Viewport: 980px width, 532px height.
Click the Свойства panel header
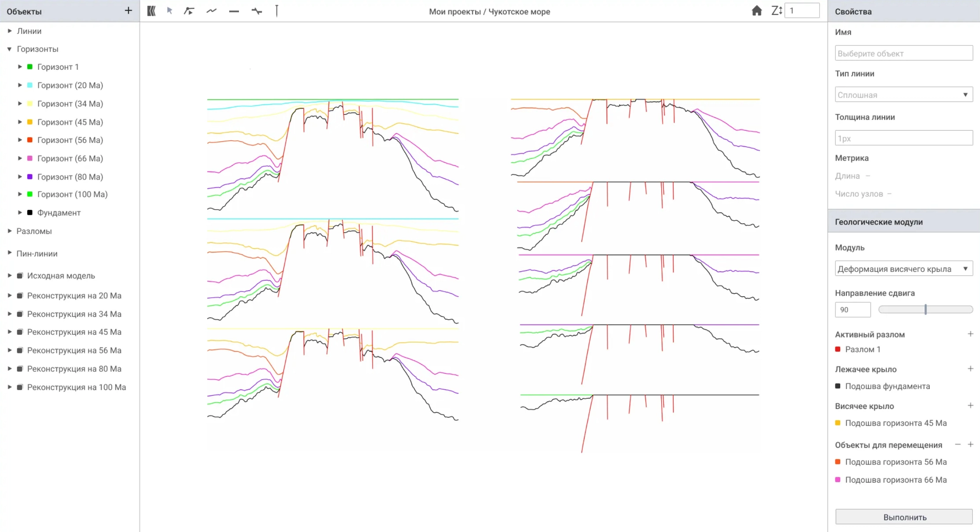pos(904,11)
